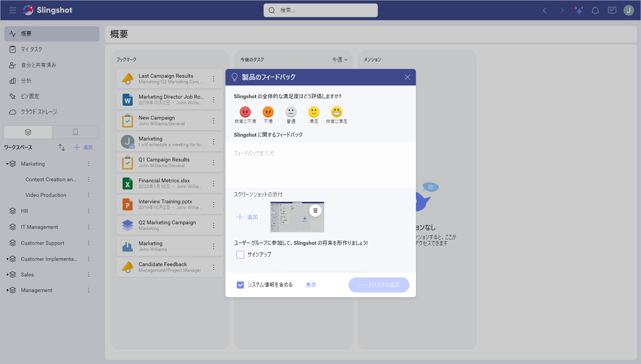Close the 製品のフィードバック dialog
Screen dimensions: 641x364
pos(408,77)
